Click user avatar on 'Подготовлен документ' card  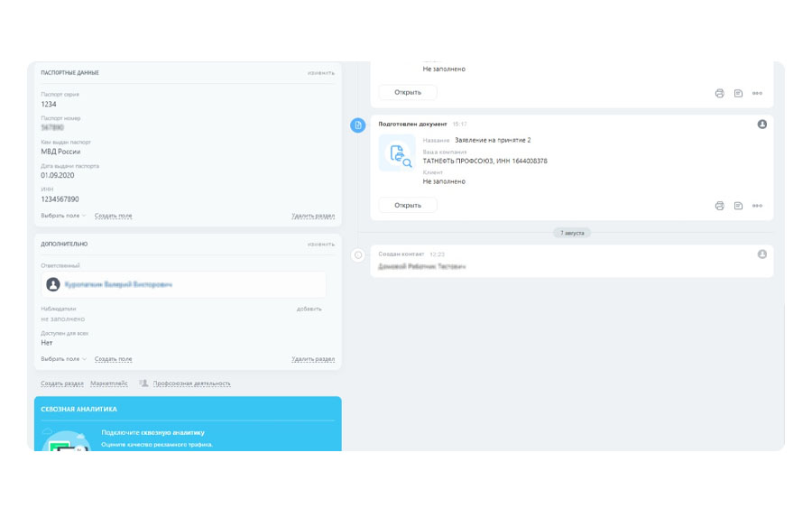[762, 125]
